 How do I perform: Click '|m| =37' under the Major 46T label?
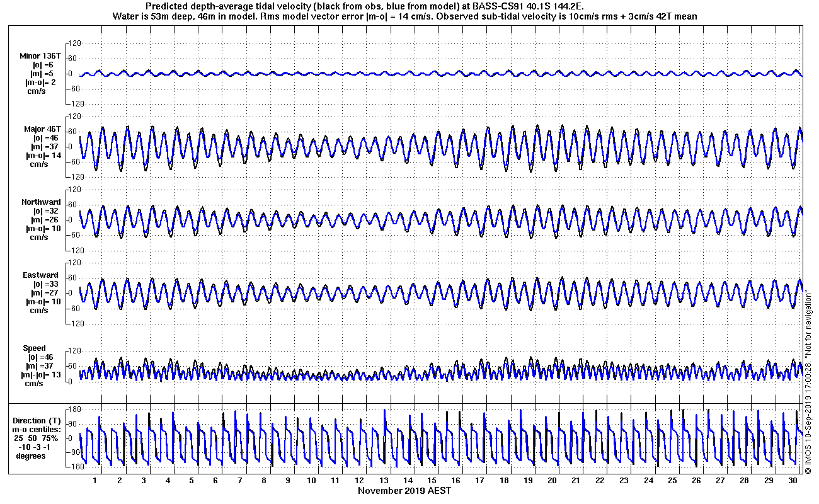46,147
